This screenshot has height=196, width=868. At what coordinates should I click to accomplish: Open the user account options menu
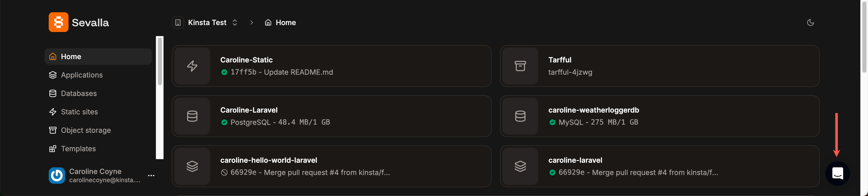151,175
